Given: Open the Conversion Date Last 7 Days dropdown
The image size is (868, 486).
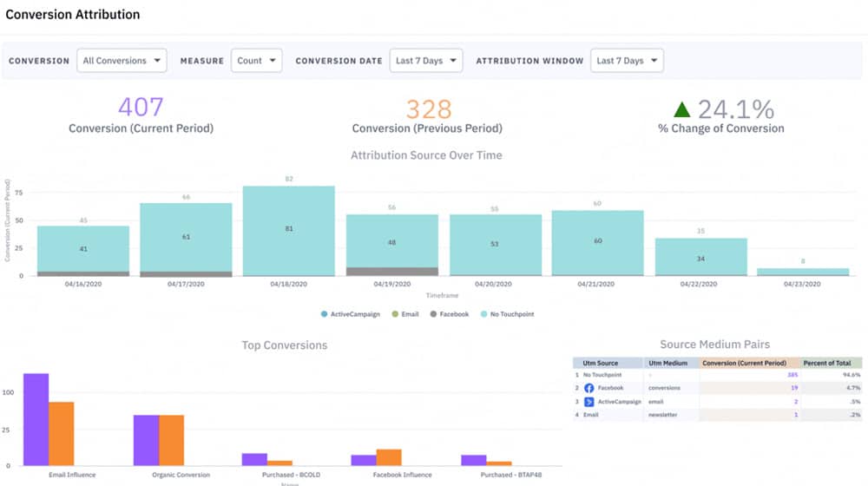Looking at the screenshot, I should click(x=425, y=61).
